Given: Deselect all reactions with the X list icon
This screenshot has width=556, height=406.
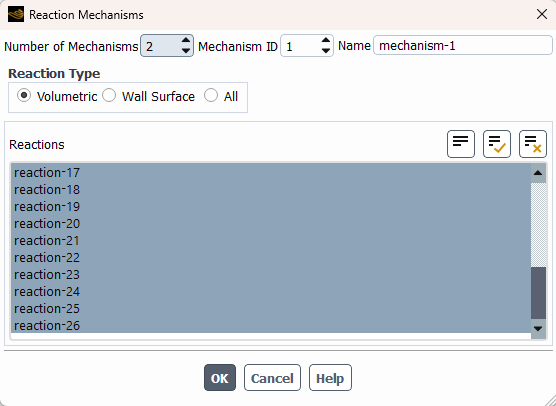Looking at the screenshot, I should point(533,144).
